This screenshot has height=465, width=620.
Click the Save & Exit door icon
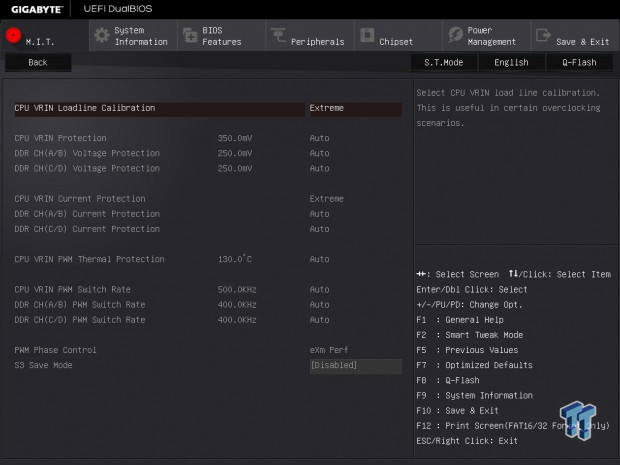click(543, 35)
